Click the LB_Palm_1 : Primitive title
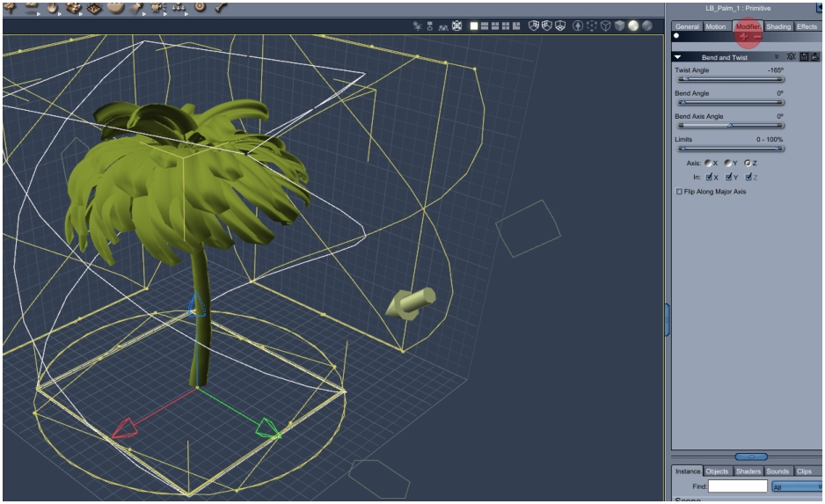This screenshot has width=825, height=504. click(738, 9)
